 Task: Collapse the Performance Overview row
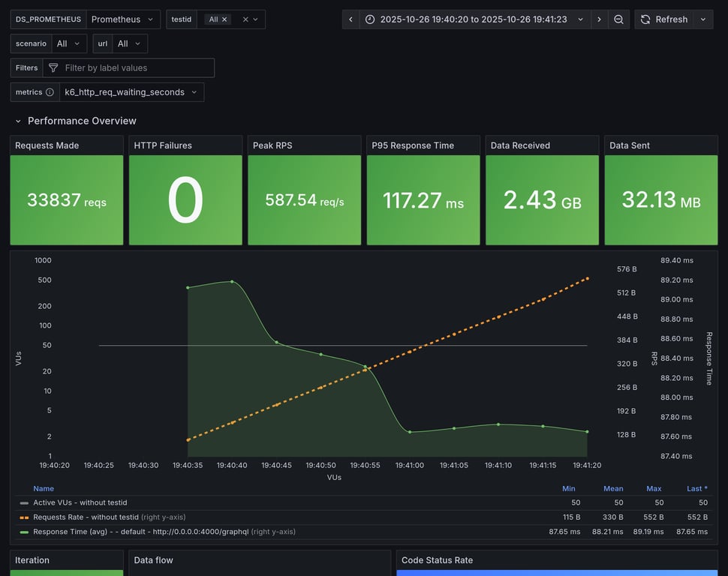18,121
